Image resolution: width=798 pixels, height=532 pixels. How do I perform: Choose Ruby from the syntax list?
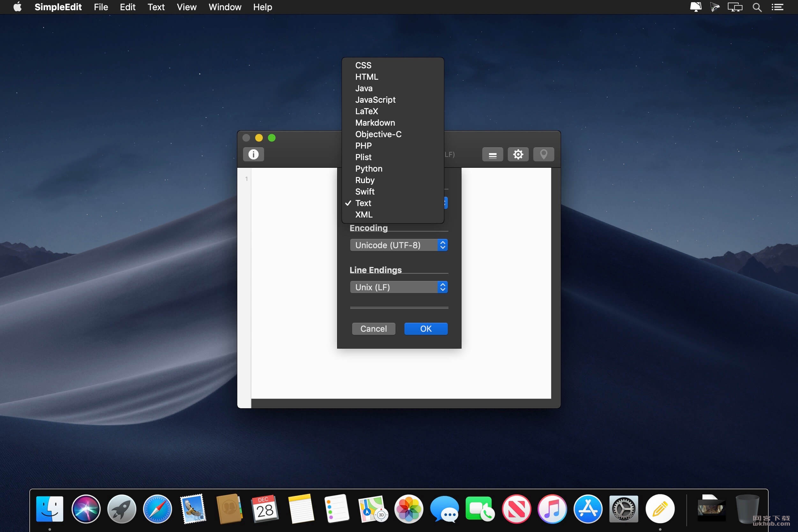pyautogui.click(x=393, y=180)
